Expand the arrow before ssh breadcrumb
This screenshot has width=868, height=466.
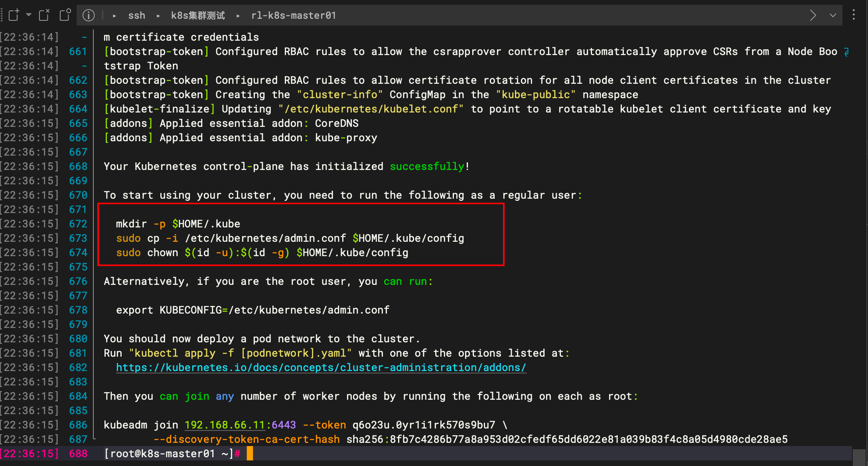click(x=114, y=16)
